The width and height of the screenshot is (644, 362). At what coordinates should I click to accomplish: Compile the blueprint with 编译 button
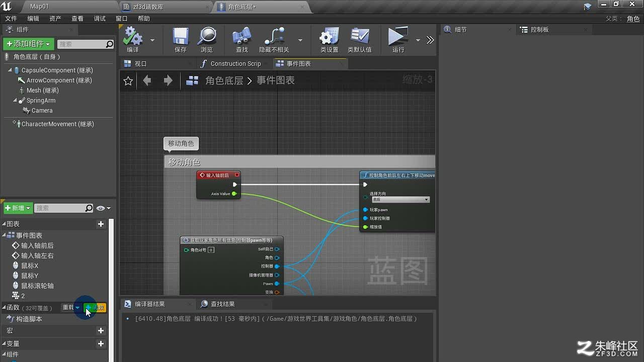coord(133,39)
